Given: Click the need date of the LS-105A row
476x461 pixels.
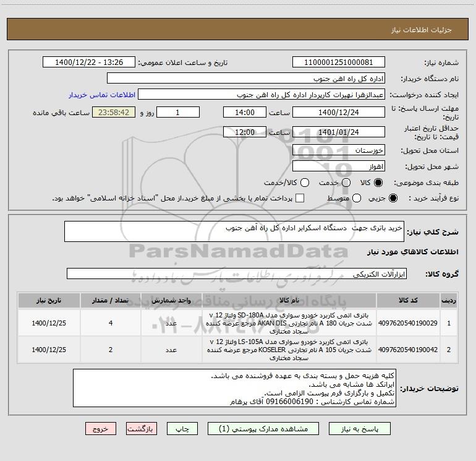Looking at the screenshot, I should pos(49,350).
